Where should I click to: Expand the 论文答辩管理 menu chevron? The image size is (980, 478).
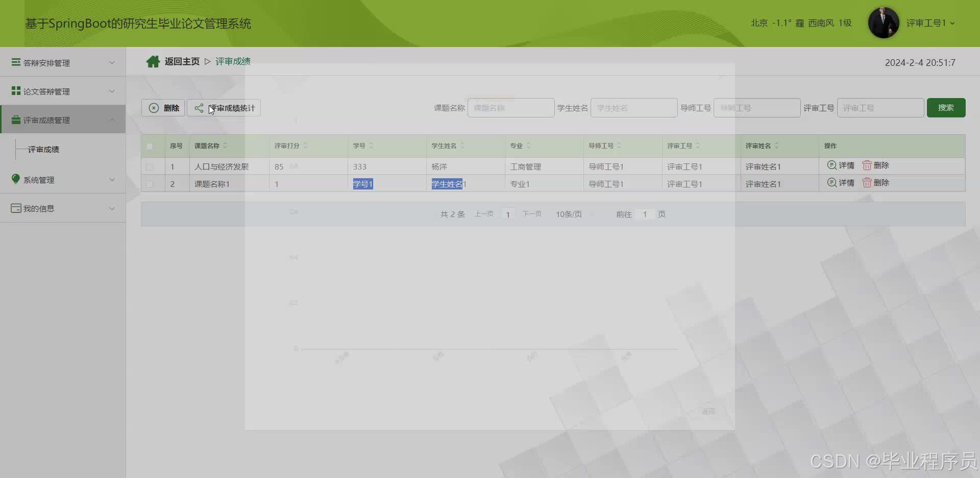[x=112, y=91]
